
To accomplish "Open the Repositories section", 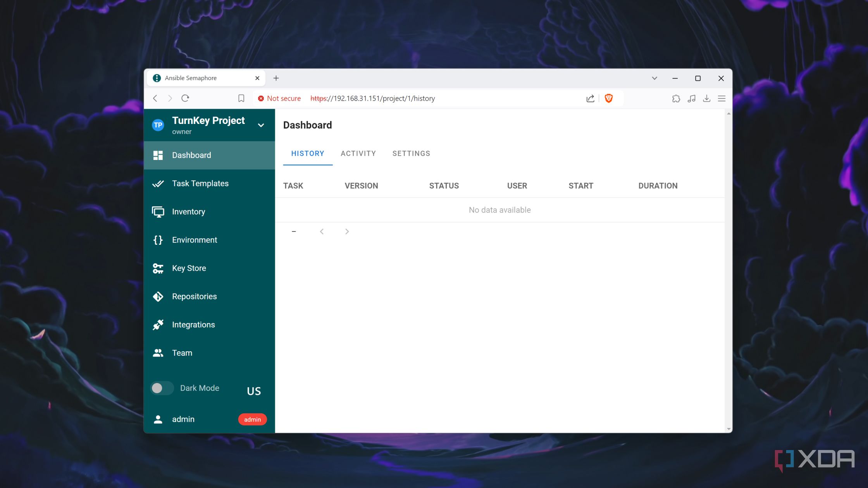I will point(195,296).
